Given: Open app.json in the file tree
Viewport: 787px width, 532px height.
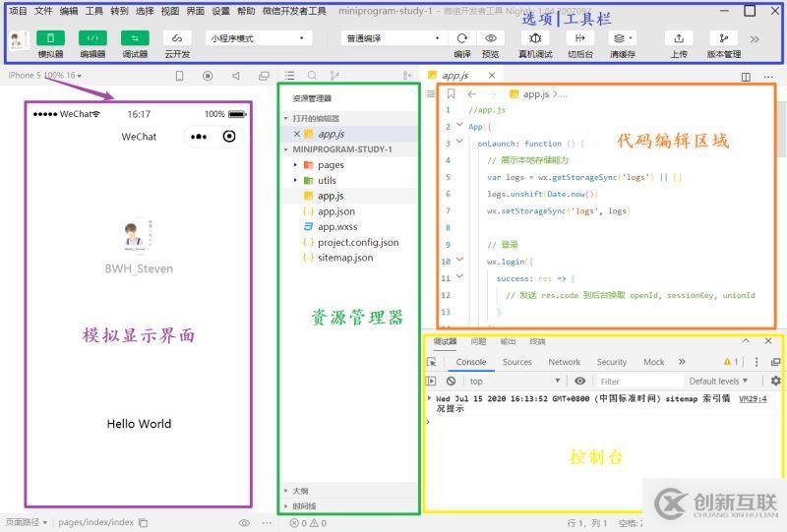Looking at the screenshot, I should pos(335,211).
